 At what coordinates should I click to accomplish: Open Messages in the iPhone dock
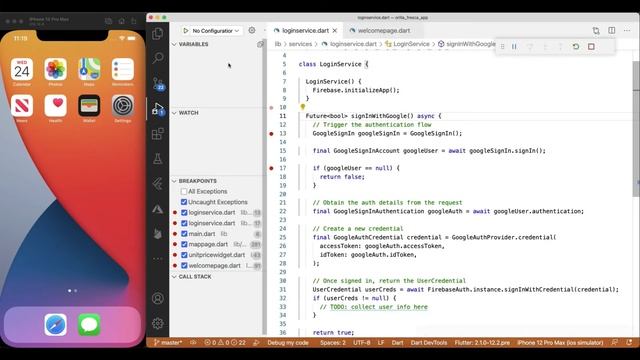89,325
